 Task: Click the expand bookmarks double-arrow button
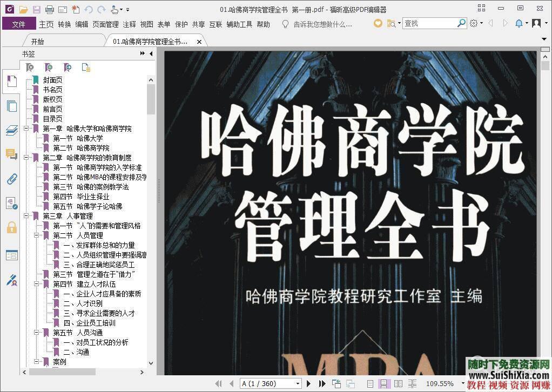pos(142,53)
